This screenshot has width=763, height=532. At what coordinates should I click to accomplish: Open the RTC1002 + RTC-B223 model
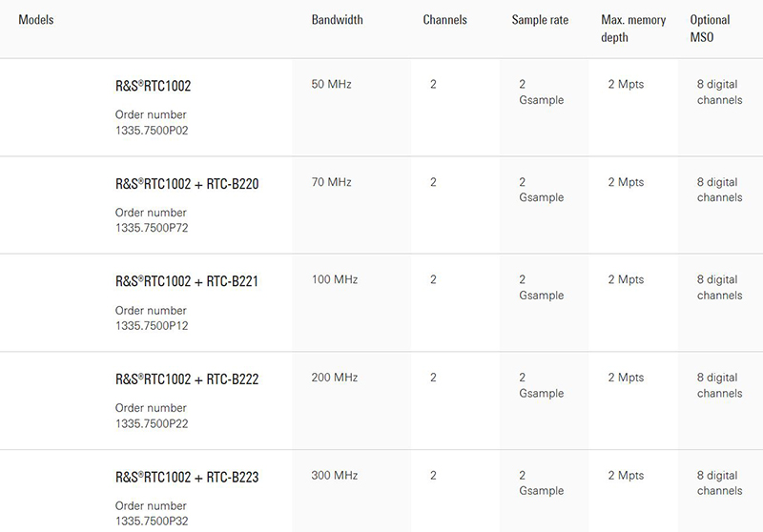[x=187, y=477]
